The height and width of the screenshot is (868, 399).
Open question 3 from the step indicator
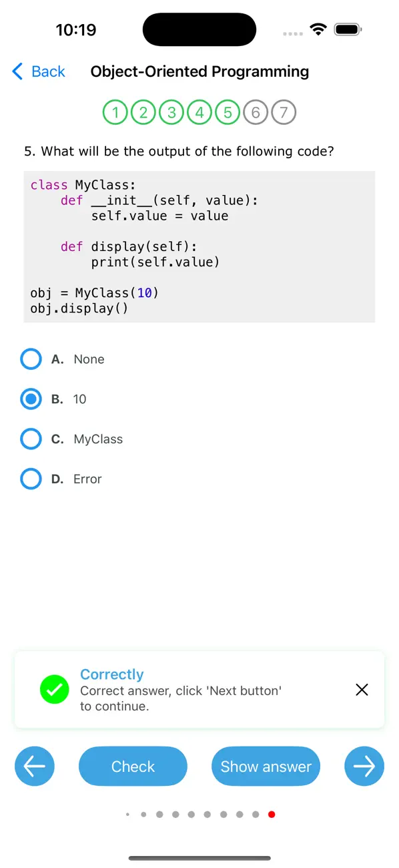tap(171, 112)
